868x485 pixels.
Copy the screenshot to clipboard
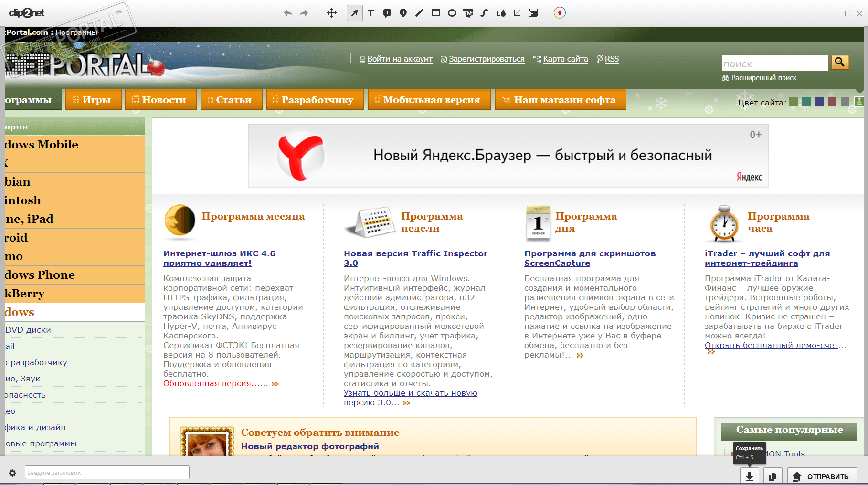click(x=773, y=476)
